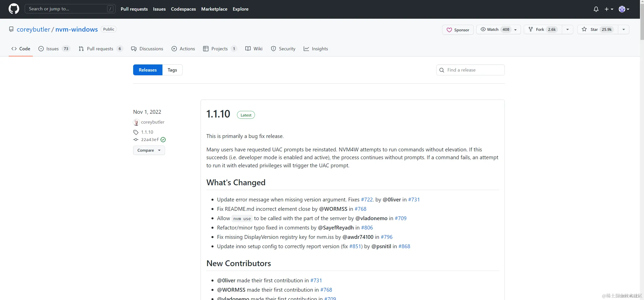Viewport: 644px width, 300px height.
Task: Expand the Star lists dropdown arrow
Action: click(624, 30)
